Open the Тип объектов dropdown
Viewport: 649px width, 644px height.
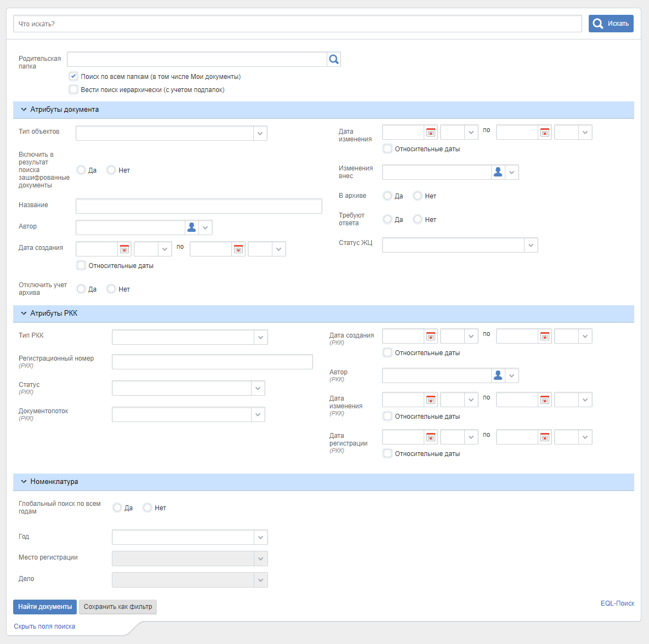260,133
